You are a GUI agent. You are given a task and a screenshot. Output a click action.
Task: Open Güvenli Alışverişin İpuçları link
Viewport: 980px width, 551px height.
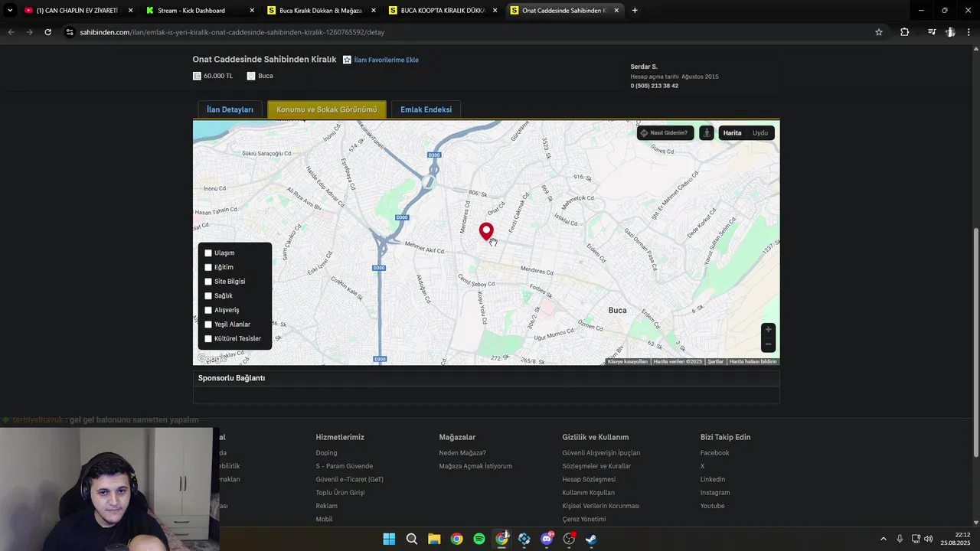(x=601, y=453)
